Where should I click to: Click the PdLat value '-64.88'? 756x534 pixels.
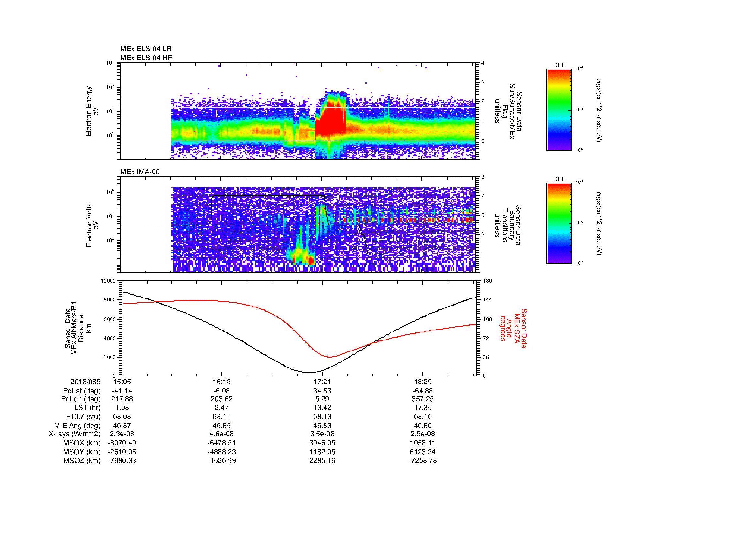point(423,391)
